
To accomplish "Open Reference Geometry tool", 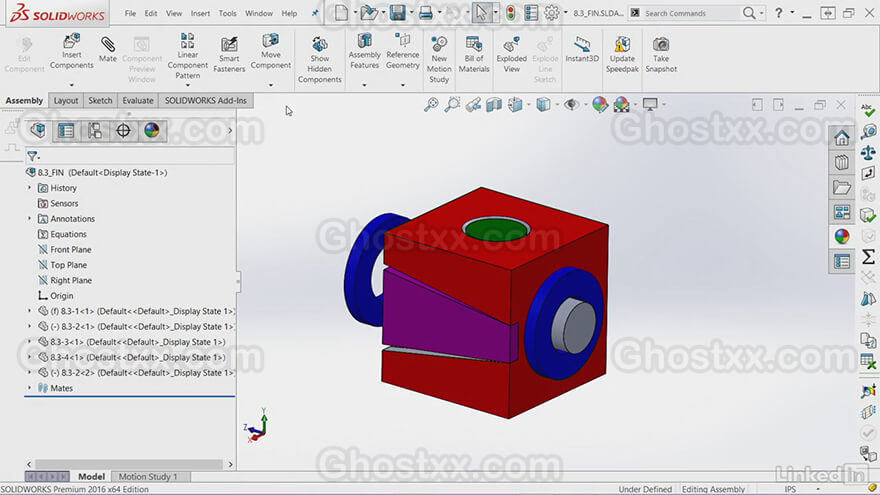I will tap(402, 51).
